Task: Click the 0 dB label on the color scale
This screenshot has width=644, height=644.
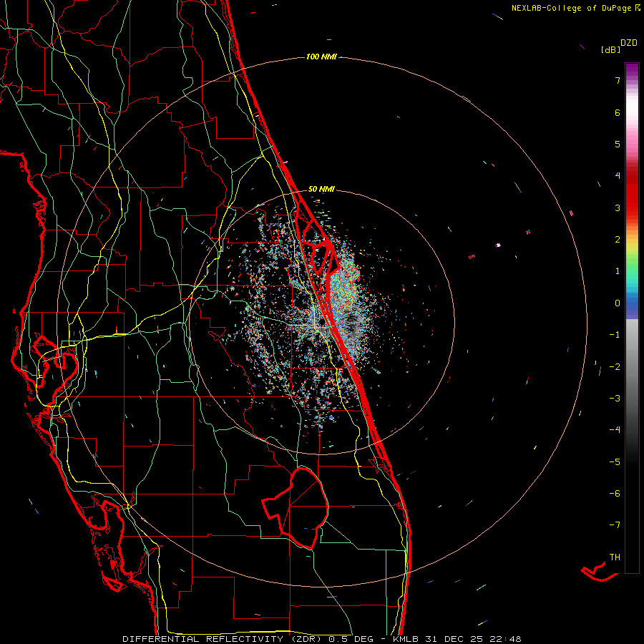Action: pos(618,303)
